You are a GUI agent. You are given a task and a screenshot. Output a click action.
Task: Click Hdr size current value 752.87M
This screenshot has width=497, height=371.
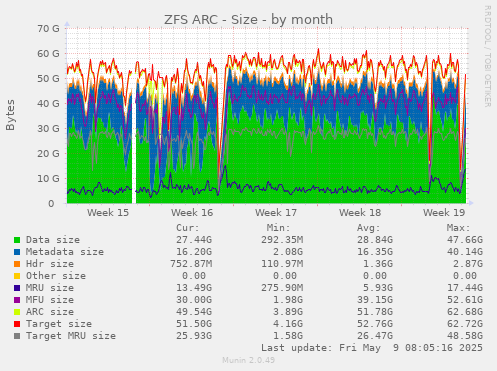coord(191,264)
